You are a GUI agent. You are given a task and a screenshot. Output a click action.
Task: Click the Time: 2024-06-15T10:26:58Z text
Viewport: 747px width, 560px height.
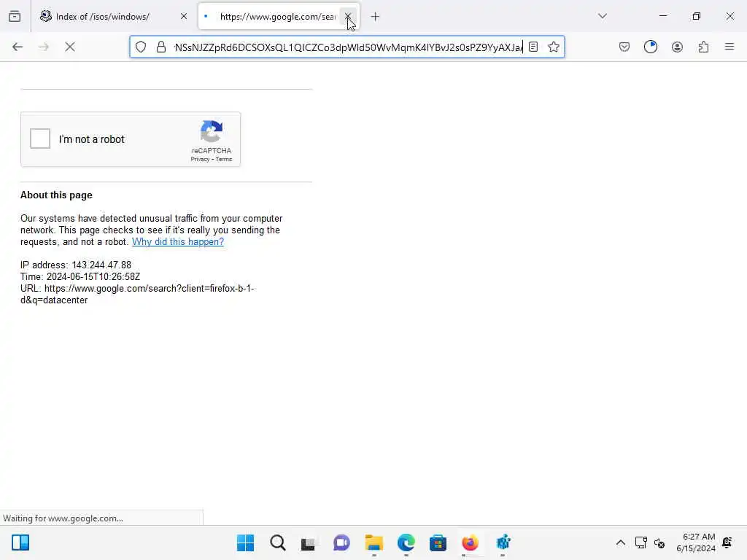pyautogui.click(x=80, y=276)
